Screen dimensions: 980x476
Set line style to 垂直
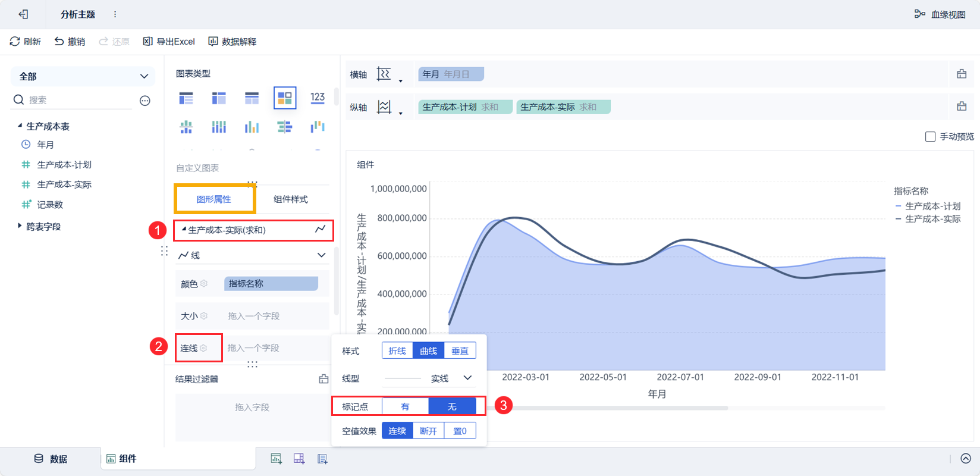pos(460,351)
